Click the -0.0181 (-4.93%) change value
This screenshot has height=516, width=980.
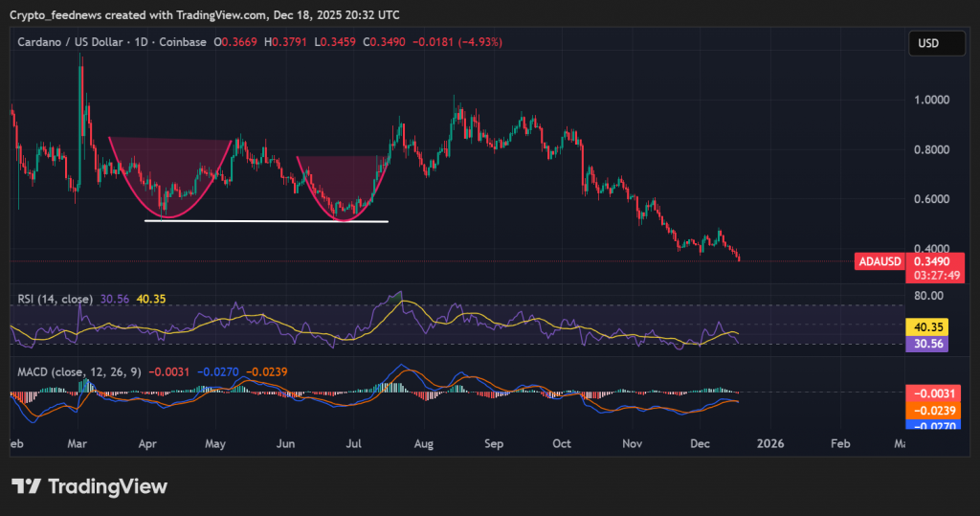tap(457, 42)
